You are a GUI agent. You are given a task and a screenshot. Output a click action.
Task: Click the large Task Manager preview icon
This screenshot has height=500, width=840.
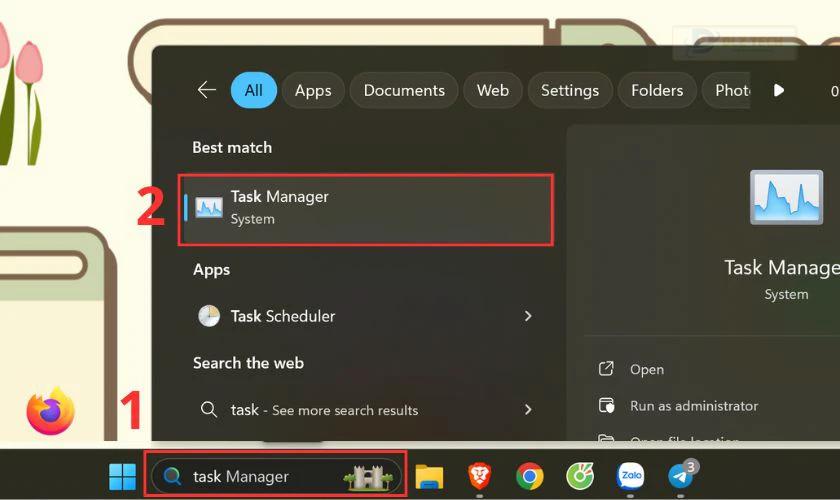[x=786, y=197]
